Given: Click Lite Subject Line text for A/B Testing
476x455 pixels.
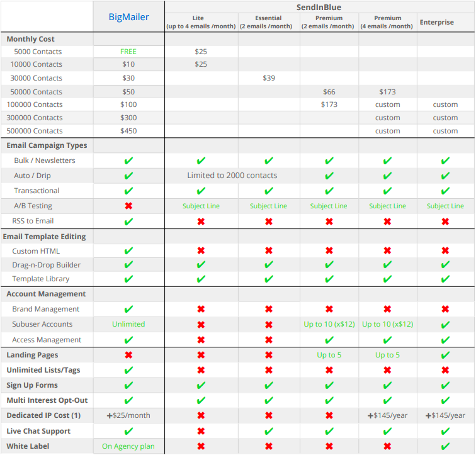Looking at the screenshot, I should pyautogui.click(x=201, y=206).
